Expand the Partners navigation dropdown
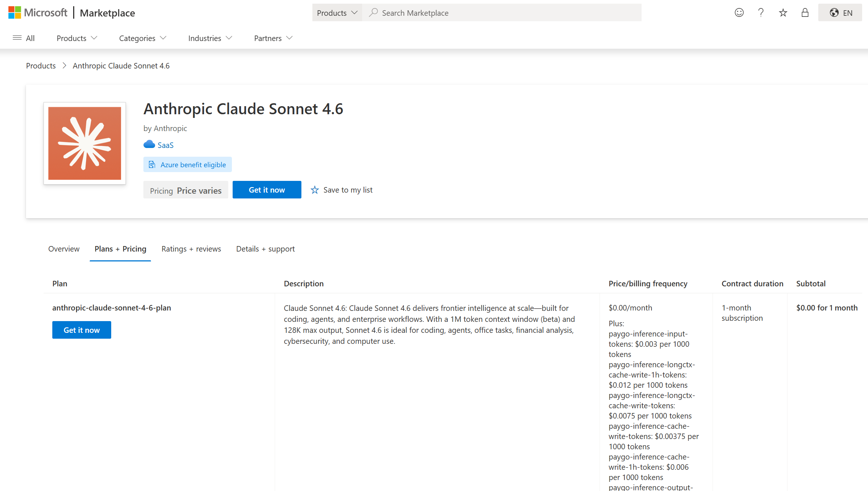 pos(273,38)
